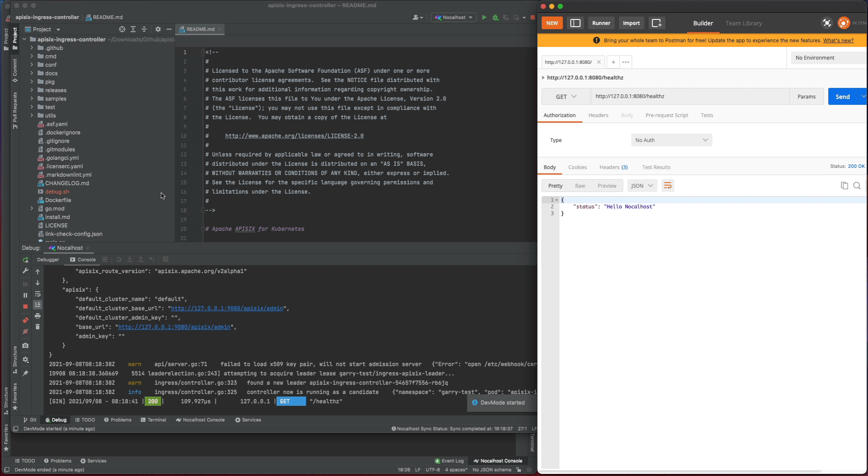Screen dimensions: 868x476
Task: Toggle the Pretty response view in Postman
Action: coord(555,185)
